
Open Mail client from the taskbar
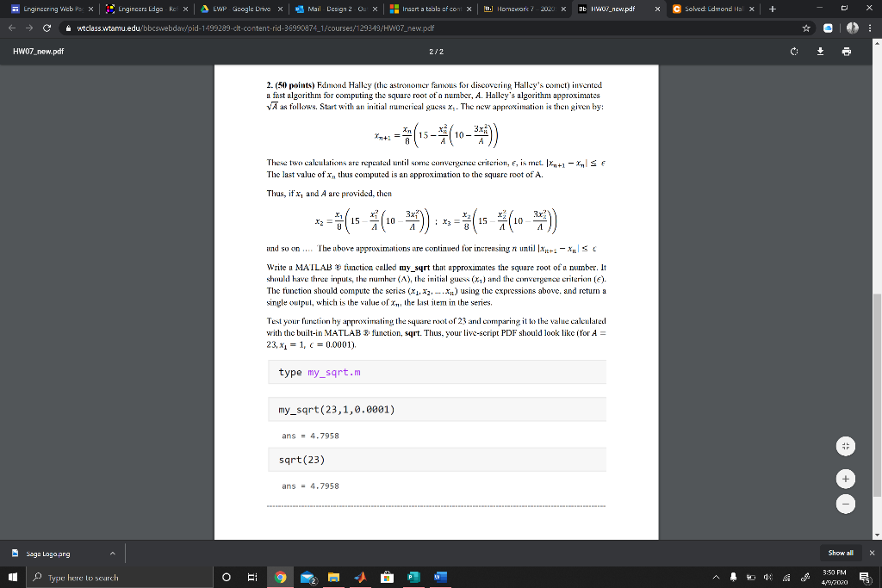pos(310,578)
